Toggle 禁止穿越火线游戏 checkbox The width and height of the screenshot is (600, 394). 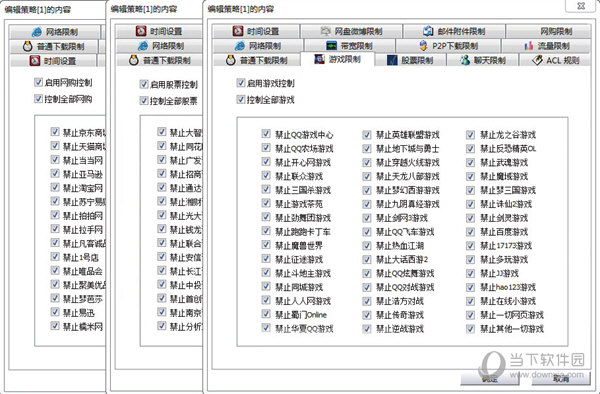coord(367,162)
